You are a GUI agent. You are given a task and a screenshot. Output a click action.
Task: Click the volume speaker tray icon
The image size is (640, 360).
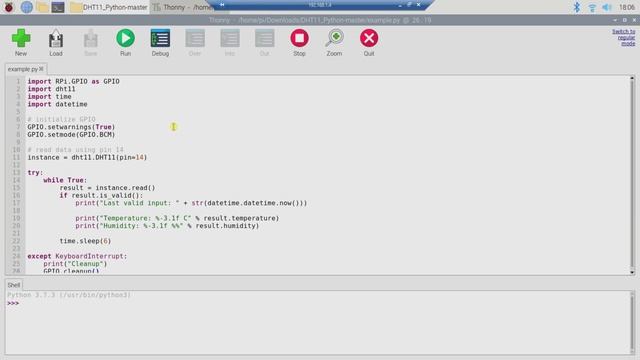(x=607, y=7)
